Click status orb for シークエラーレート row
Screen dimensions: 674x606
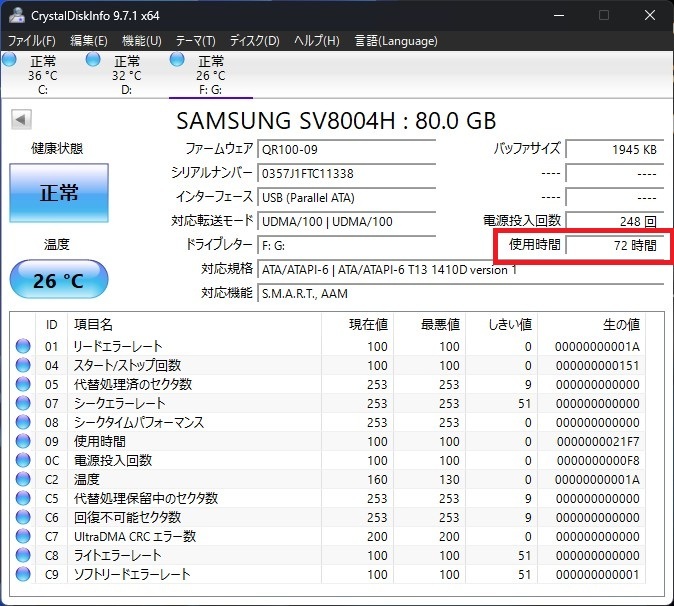click(23, 404)
